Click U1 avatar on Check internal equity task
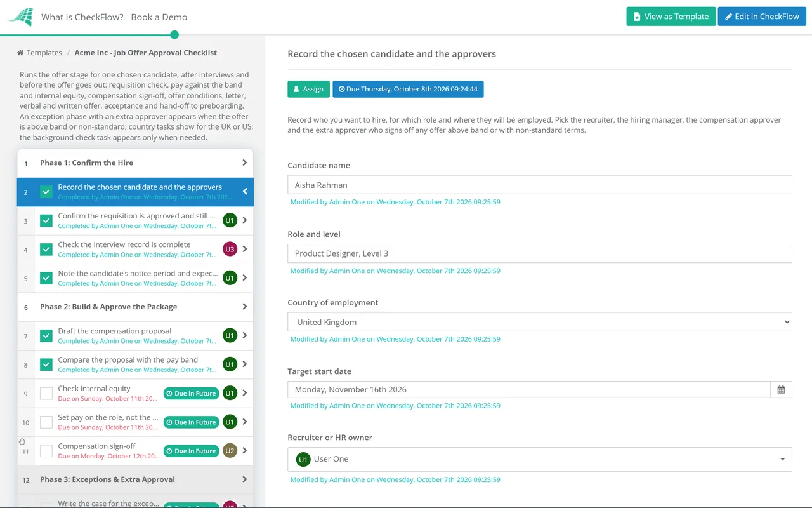Image resolution: width=812 pixels, height=508 pixels. click(230, 393)
